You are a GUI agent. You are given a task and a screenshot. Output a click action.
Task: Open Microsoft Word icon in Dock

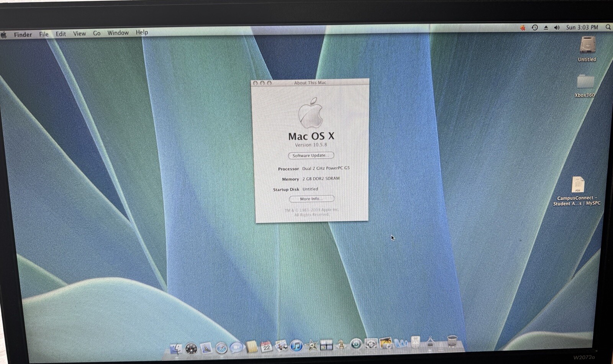tap(401, 343)
